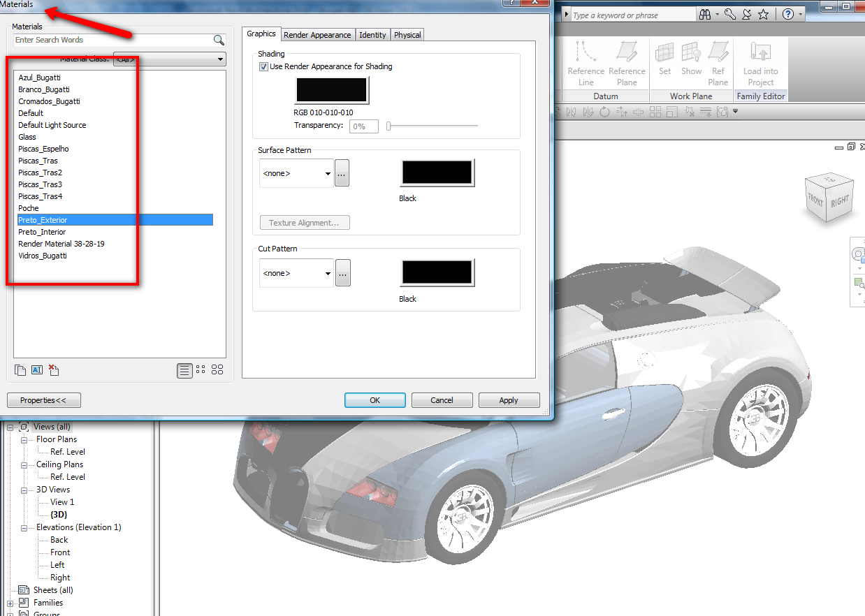This screenshot has height=616, width=865.
Task: Open the Modify toolbar overflow dropdown arrow
Action: [736, 112]
